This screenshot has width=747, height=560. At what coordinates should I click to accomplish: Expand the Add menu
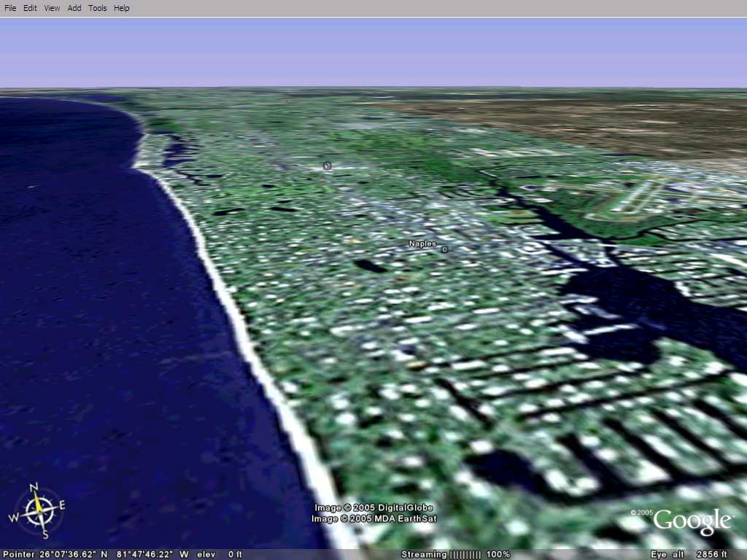pyautogui.click(x=74, y=8)
